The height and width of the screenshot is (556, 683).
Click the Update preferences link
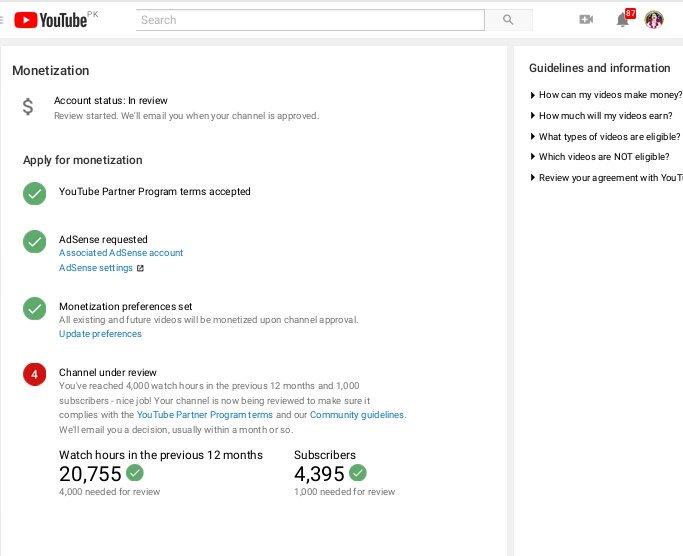(x=100, y=334)
